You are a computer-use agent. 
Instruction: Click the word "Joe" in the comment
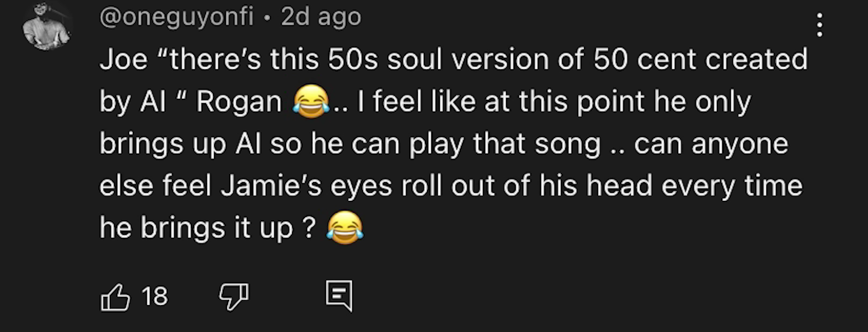(x=124, y=59)
